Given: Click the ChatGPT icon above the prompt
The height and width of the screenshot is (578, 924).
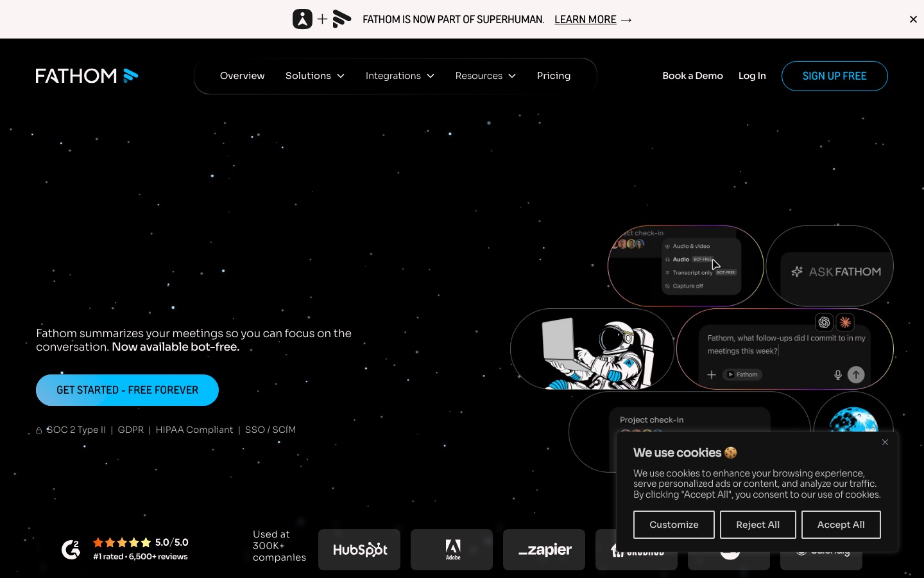Looking at the screenshot, I should (824, 322).
